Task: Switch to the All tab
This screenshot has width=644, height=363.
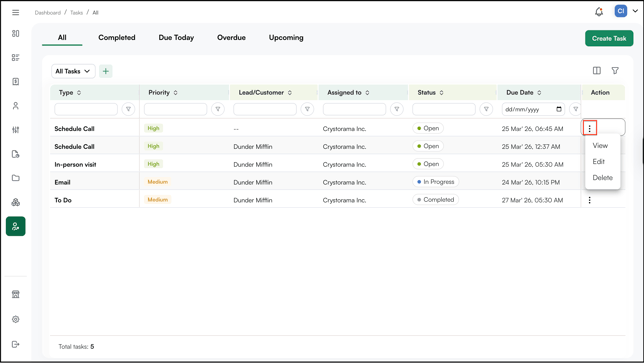Action: [x=62, y=37]
